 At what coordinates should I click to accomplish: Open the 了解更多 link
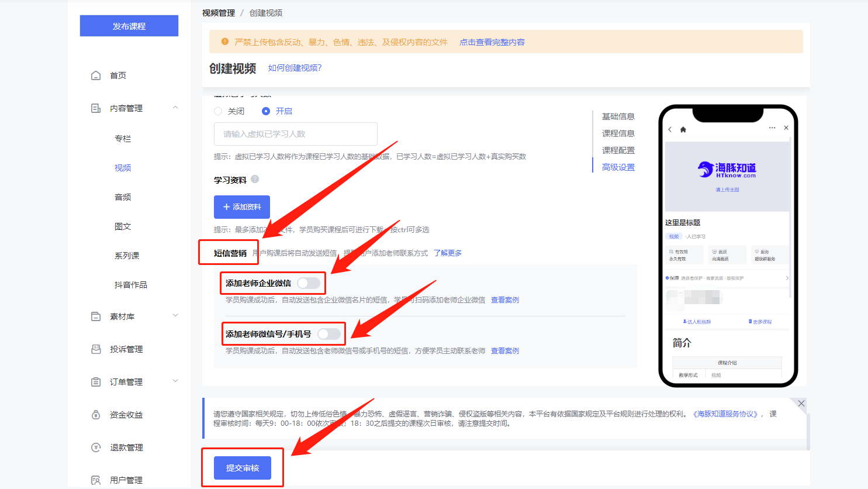(x=448, y=253)
